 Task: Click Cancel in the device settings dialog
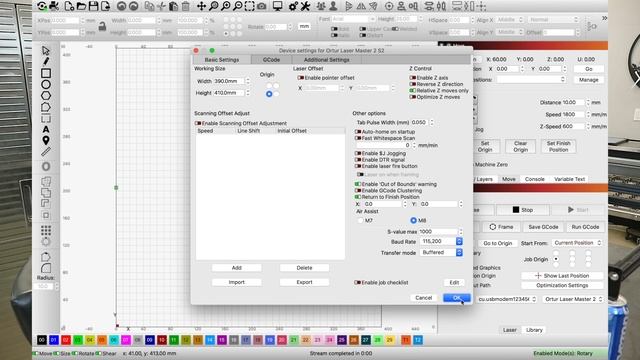[x=424, y=298]
